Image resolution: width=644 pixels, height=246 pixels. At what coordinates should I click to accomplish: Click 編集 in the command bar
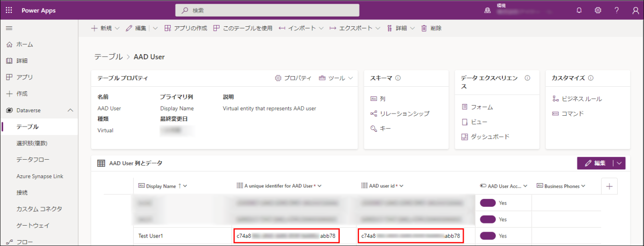(135, 28)
